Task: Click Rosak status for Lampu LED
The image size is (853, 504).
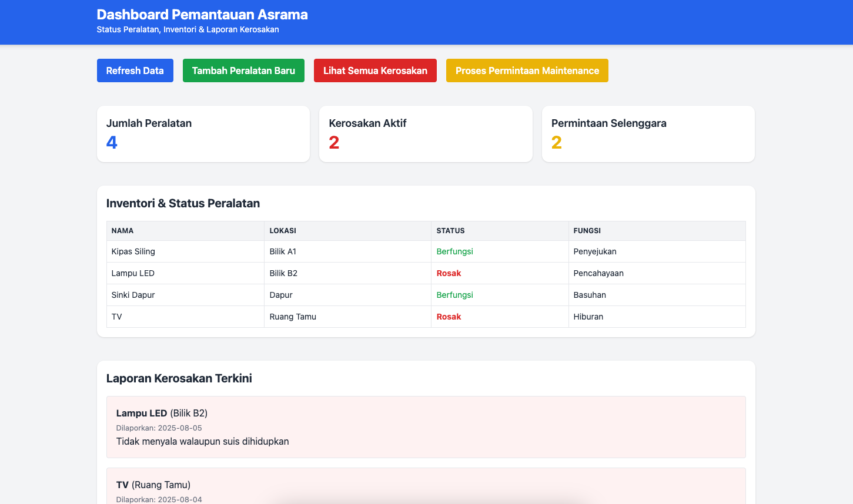Action: [449, 273]
